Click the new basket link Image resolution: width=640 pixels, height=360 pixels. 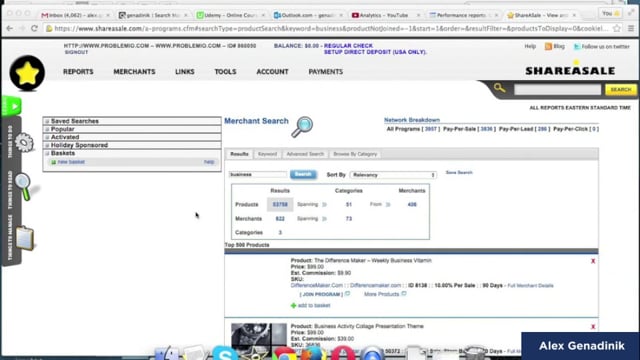pos(71,162)
